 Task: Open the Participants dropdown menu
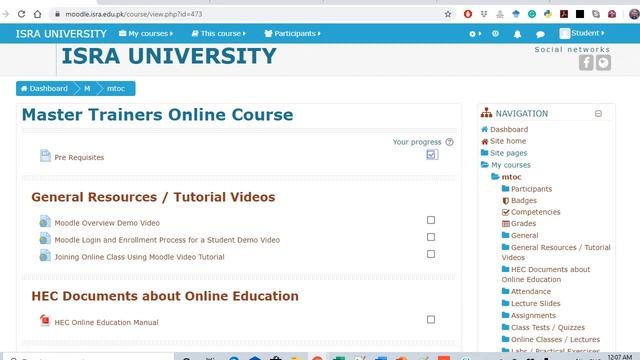(292, 33)
